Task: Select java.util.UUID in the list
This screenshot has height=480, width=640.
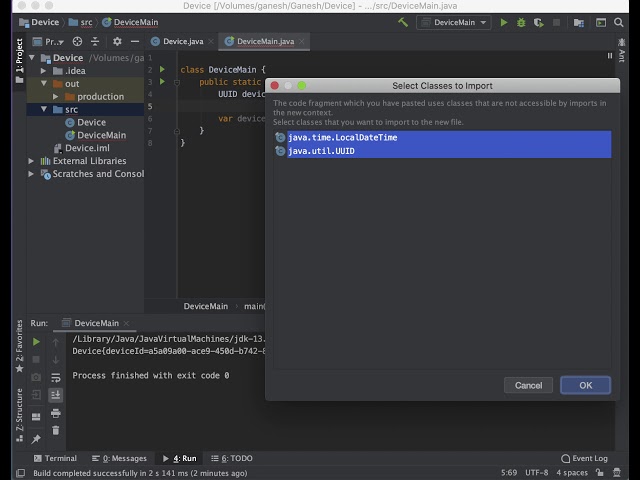Action: [x=443, y=151]
